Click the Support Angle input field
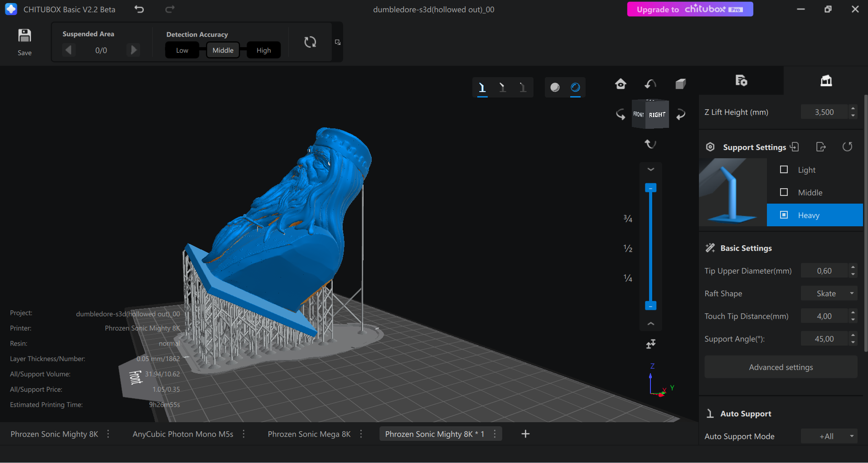The image size is (868, 463). click(x=824, y=339)
